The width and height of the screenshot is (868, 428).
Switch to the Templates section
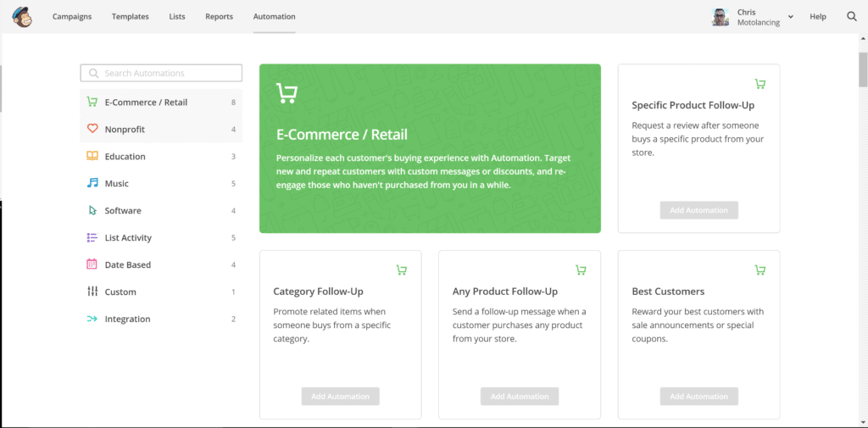(x=130, y=17)
